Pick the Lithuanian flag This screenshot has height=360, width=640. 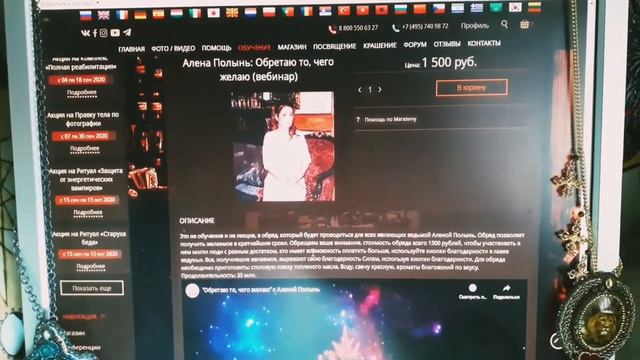tap(534, 7)
